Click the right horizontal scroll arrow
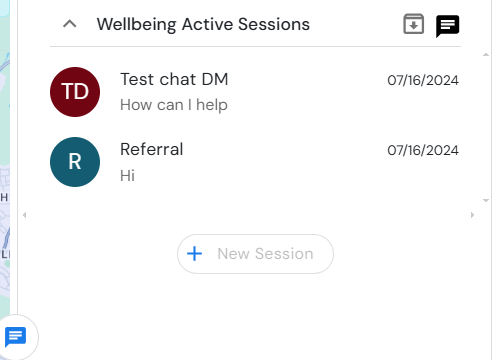This screenshot has width=495, height=360. click(x=472, y=215)
